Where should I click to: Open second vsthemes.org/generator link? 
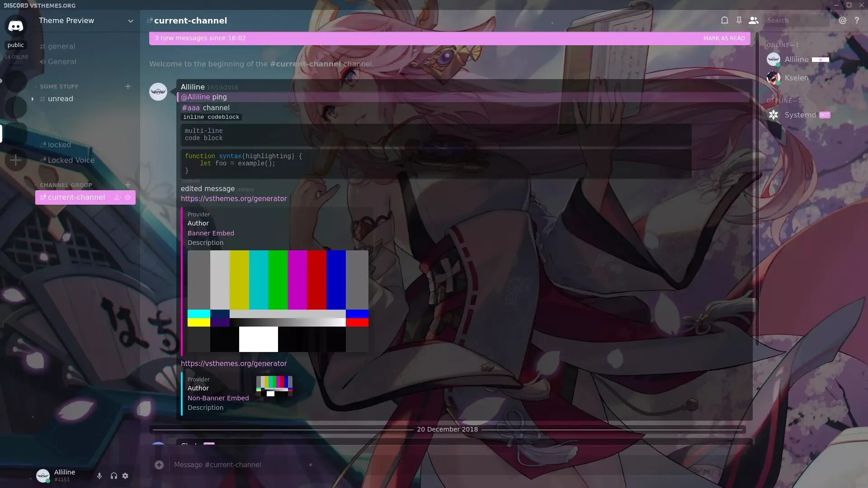[x=234, y=363]
